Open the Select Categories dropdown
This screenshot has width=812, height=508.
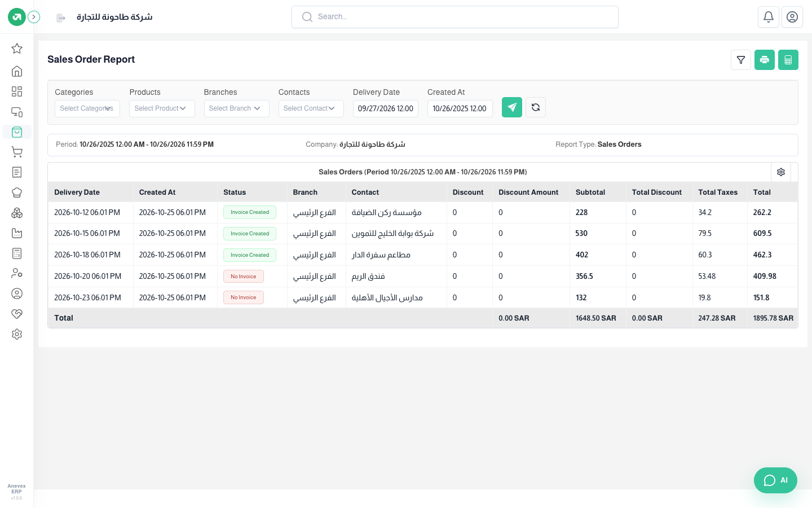click(87, 108)
